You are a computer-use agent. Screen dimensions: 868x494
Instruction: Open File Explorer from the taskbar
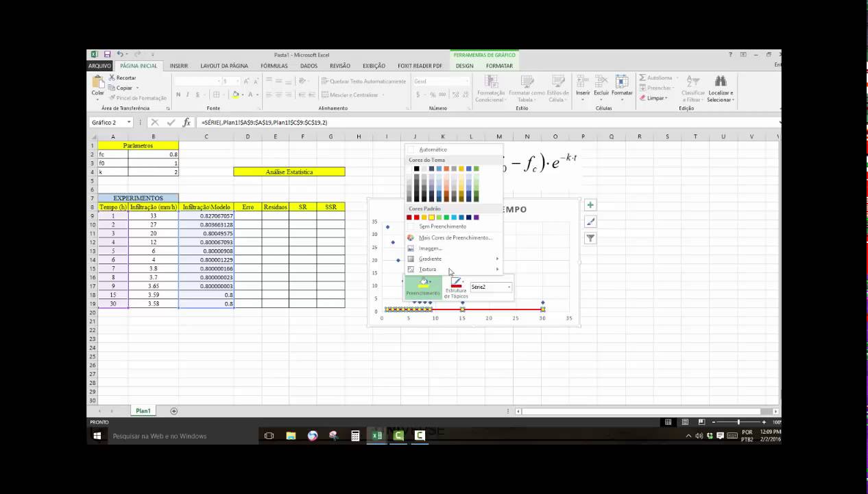(x=291, y=436)
